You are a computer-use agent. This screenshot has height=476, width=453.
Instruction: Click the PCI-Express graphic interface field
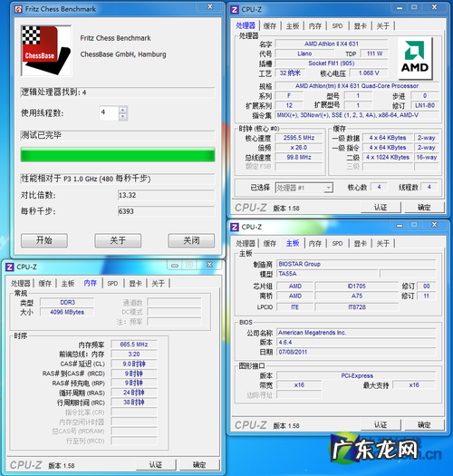click(357, 376)
